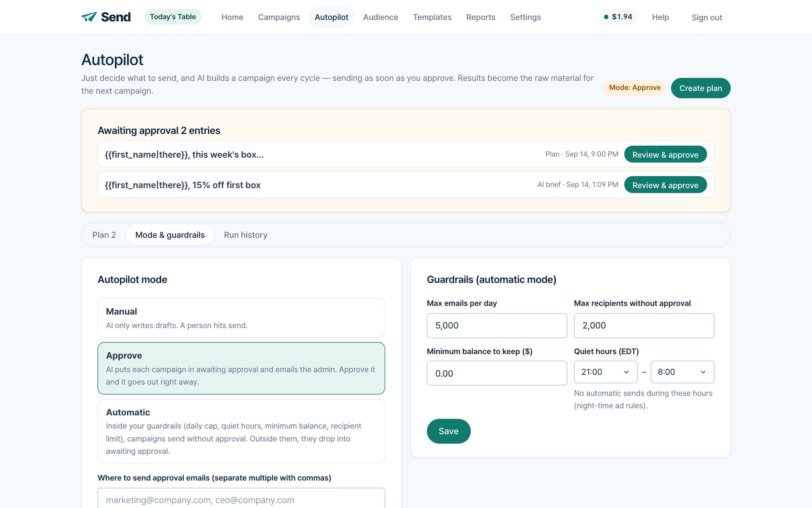
Task: Focus Max recipients without approval field
Action: pos(644,325)
